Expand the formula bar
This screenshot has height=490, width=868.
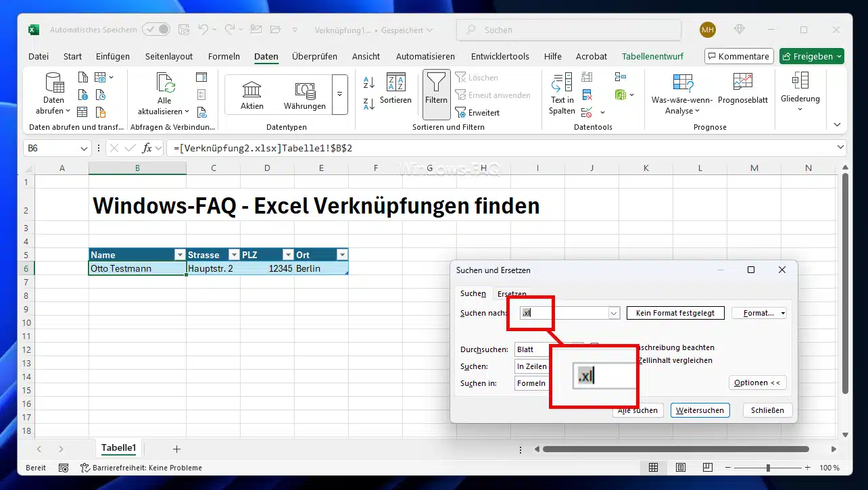coord(840,147)
